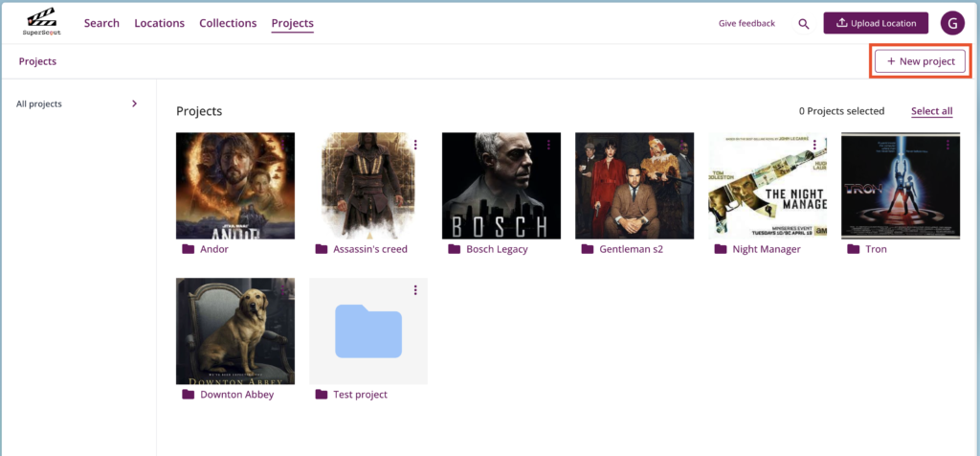Open the Collections tab

[x=228, y=23]
